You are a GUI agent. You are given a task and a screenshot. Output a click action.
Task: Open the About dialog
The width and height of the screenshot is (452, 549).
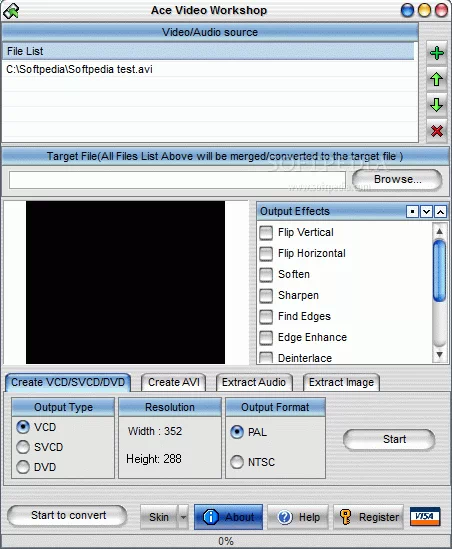point(228,517)
